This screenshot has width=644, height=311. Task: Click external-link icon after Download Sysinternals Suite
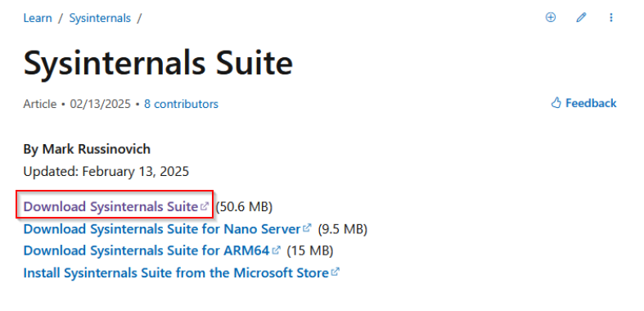(204, 205)
